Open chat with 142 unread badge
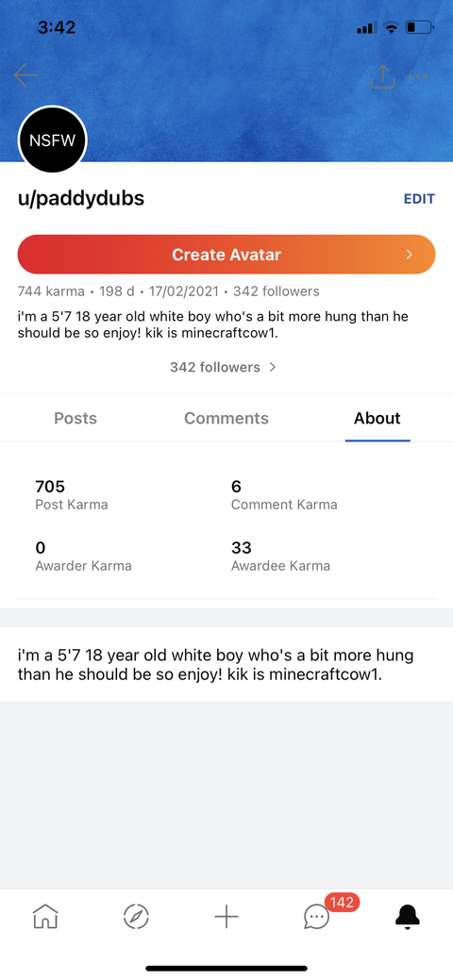453x980 pixels. 317,917
